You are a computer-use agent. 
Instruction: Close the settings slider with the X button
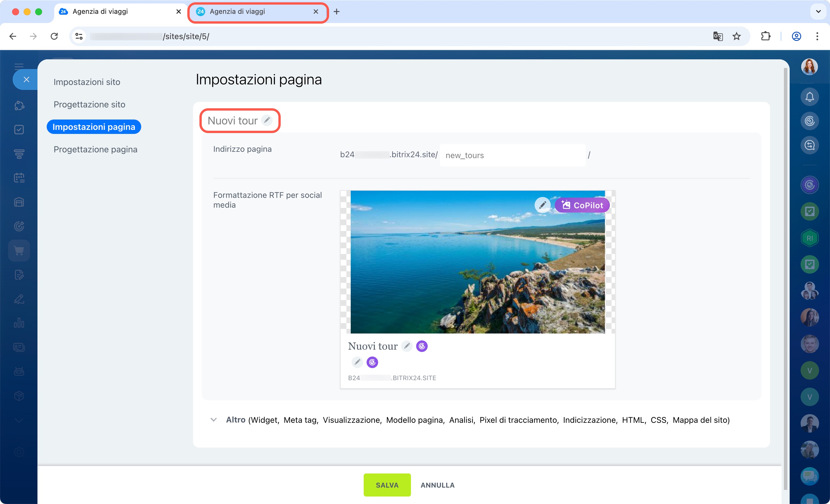click(26, 79)
